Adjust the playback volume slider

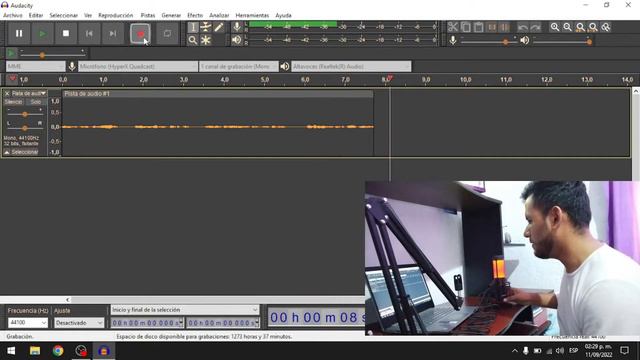click(562, 41)
